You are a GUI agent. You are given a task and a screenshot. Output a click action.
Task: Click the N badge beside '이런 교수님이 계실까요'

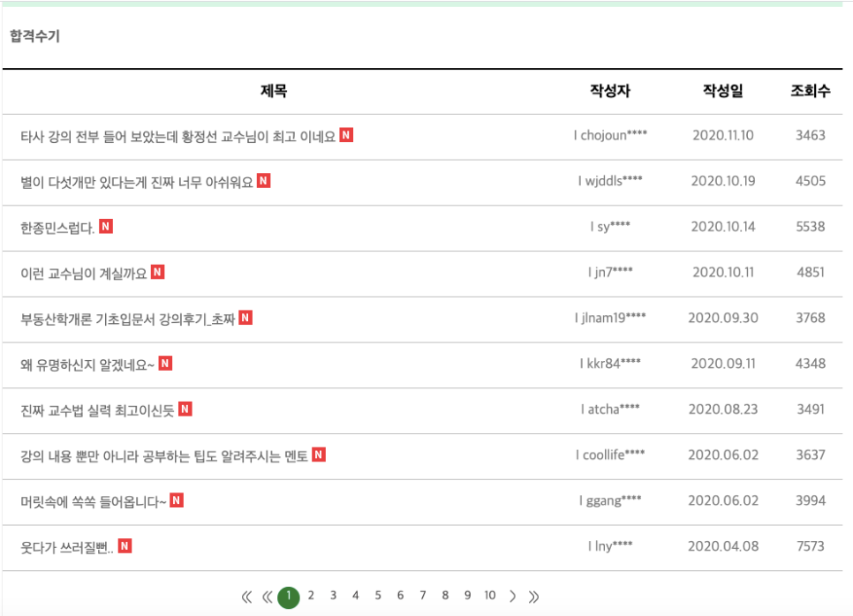pyautogui.click(x=159, y=273)
